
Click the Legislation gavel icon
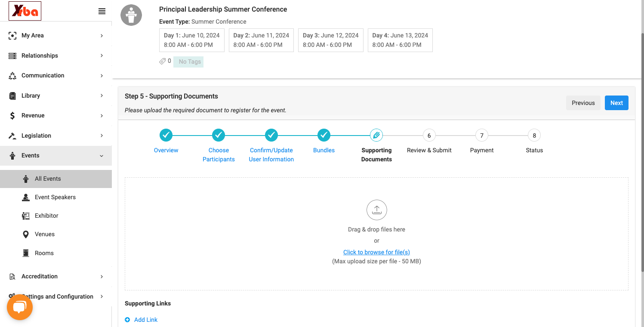(12, 136)
